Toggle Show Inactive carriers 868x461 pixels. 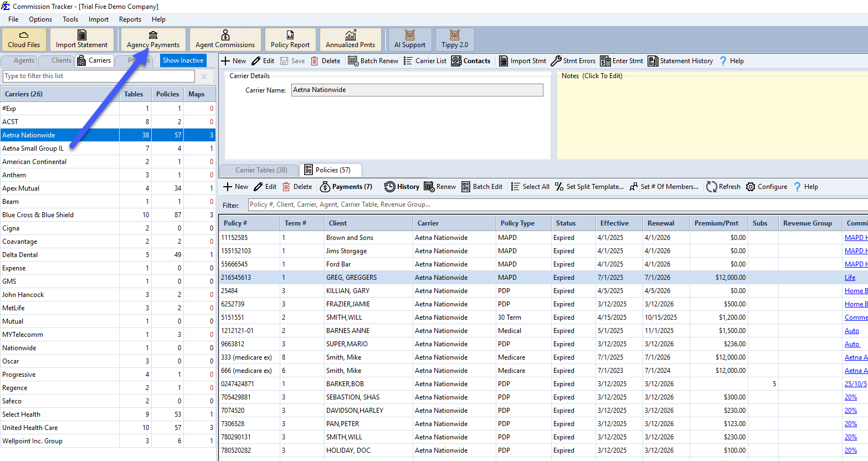(183, 60)
